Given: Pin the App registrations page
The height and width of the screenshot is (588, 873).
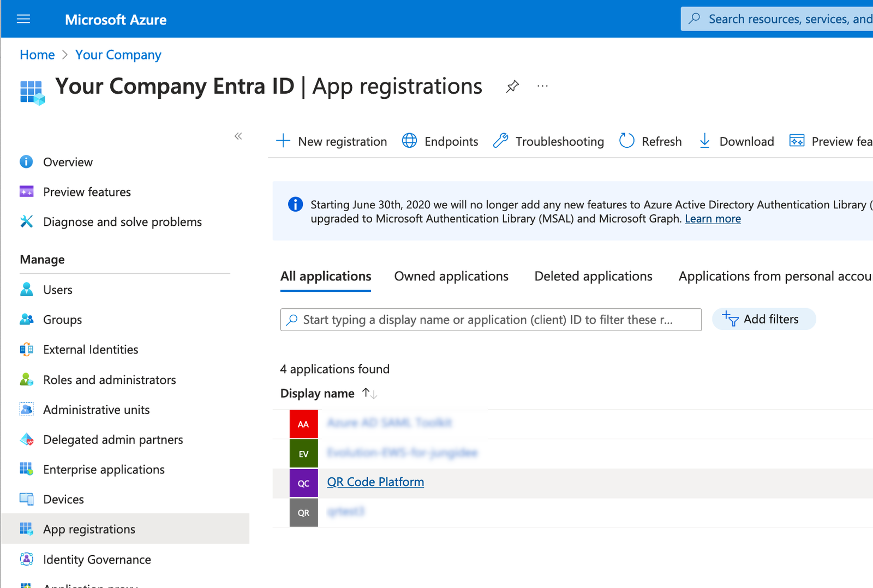Looking at the screenshot, I should point(512,86).
